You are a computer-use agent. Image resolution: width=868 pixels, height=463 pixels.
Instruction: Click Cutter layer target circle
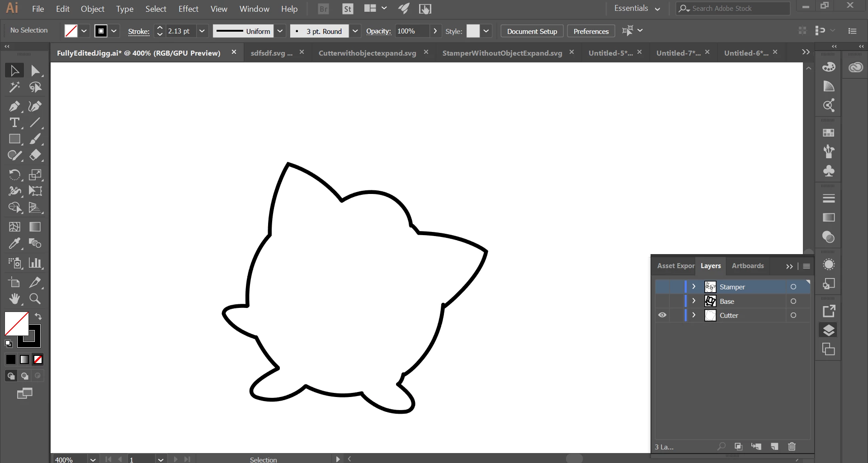click(793, 315)
